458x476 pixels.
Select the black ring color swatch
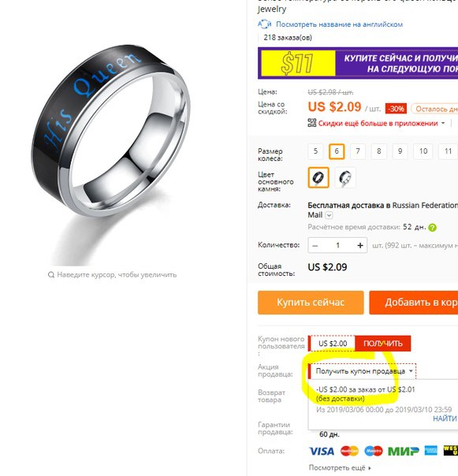pos(318,177)
